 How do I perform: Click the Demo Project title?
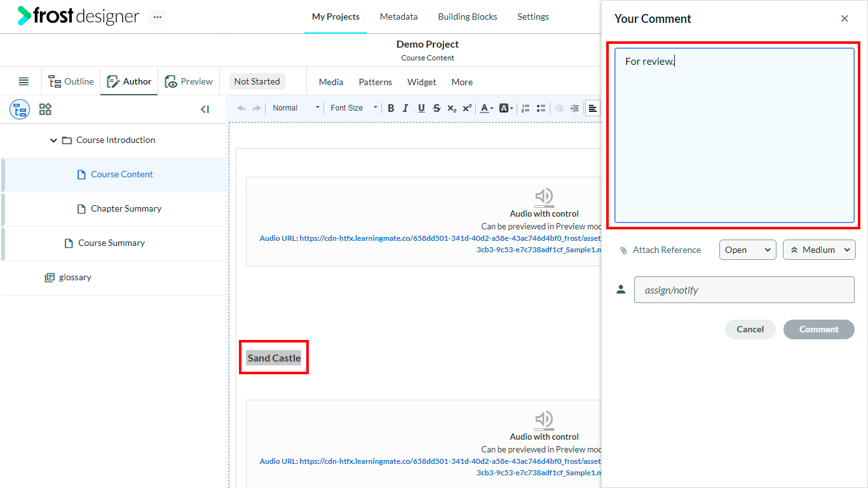(428, 44)
